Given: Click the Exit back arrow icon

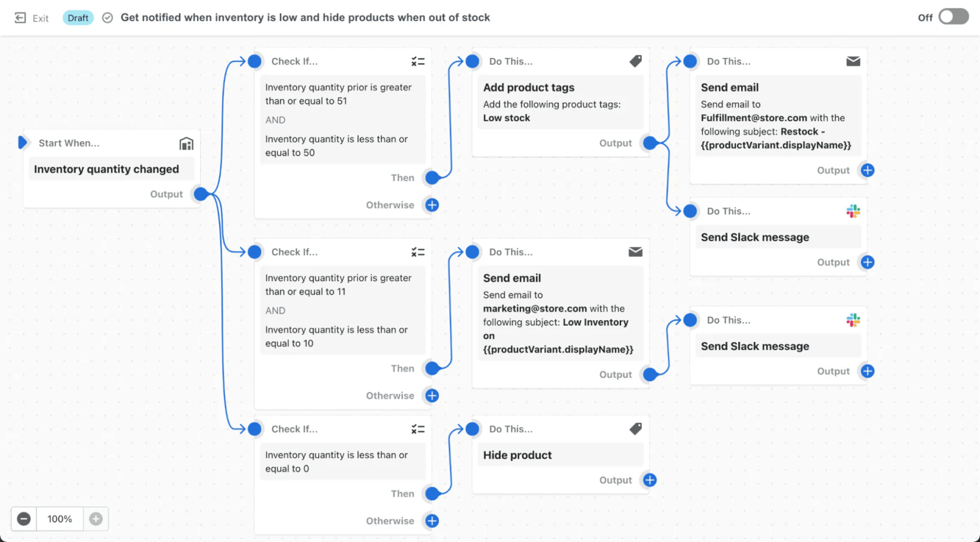Looking at the screenshot, I should (x=20, y=17).
